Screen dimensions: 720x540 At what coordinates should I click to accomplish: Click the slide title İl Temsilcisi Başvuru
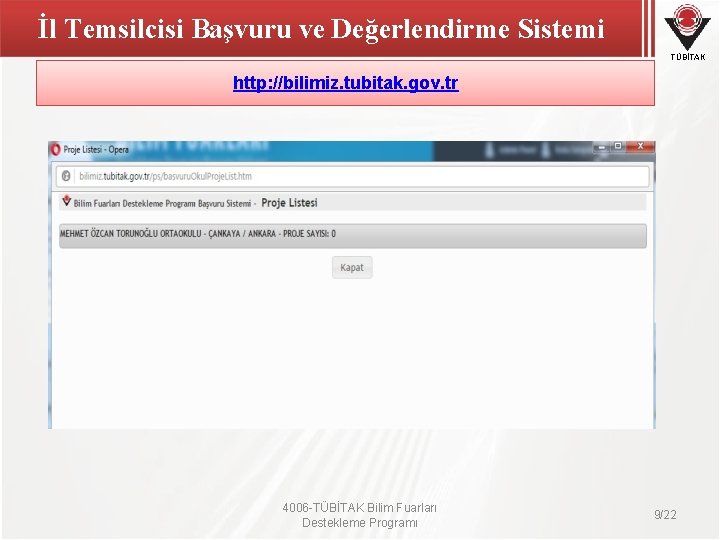(321, 28)
